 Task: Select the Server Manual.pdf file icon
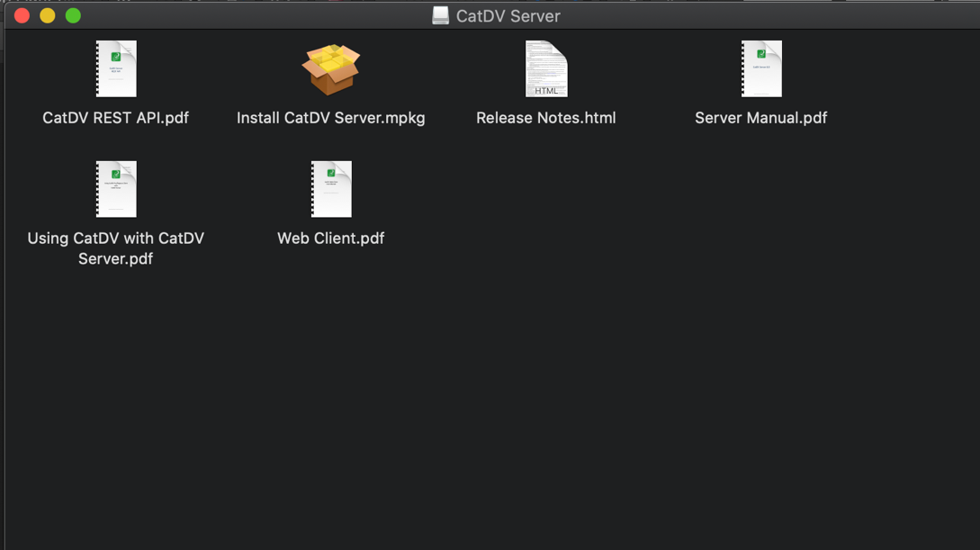(x=761, y=68)
